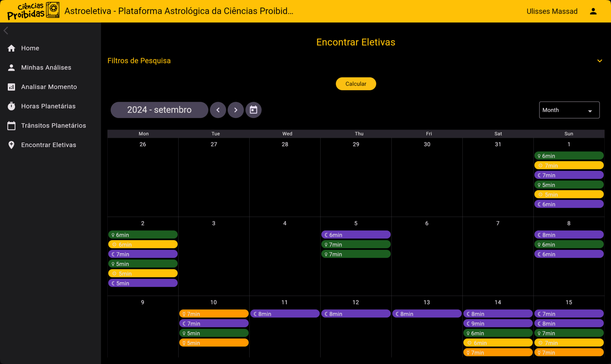Image resolution: width=611 pixels, height=364 pixels.
Task: Open Minhas Análises in sidebar
Action: click(x=46, y=68)
